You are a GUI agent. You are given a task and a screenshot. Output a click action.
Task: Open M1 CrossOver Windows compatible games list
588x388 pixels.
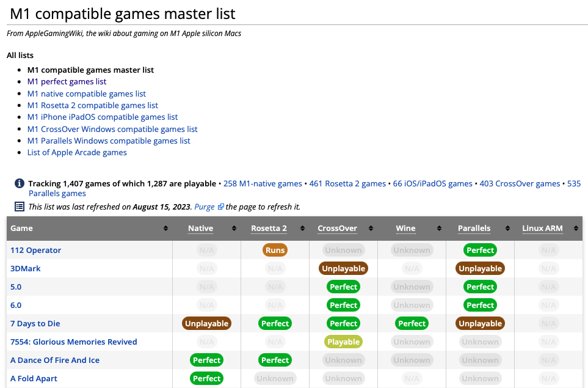(112, 129)
